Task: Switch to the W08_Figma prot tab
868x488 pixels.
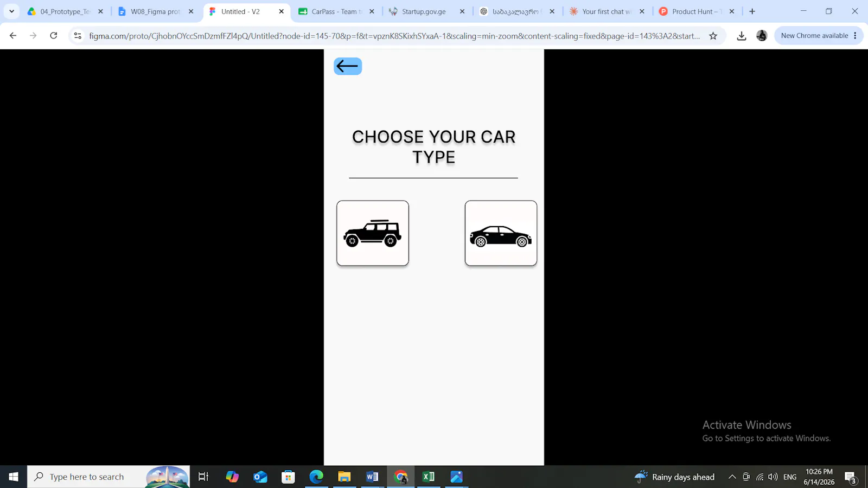Action: [156, 11]
